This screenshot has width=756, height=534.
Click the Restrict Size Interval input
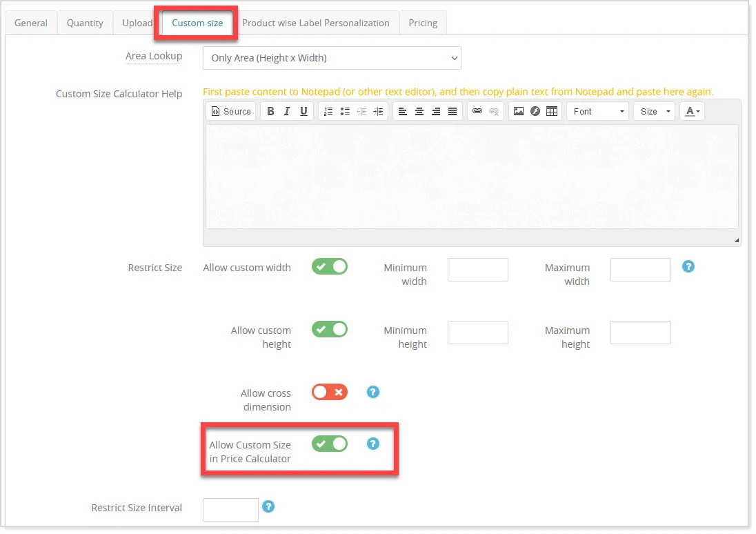pyautogui.click(x=230, y=509)
